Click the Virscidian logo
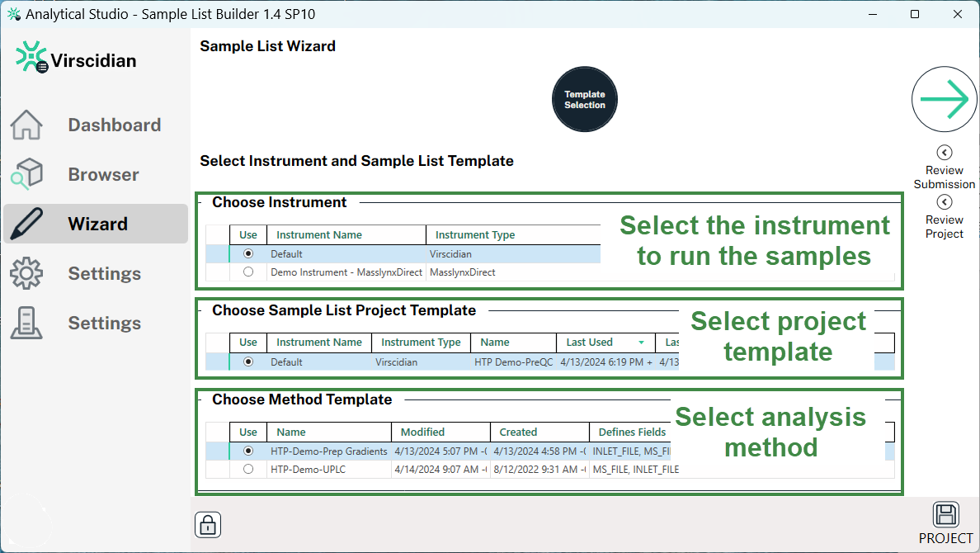The width and height of the screenshot is (980, 553). (76, 58)
